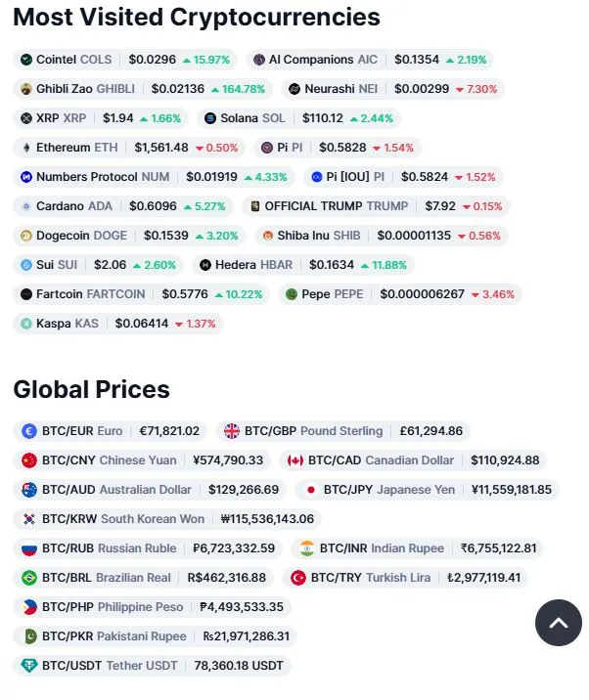Click the Cointel COLS coin icon
The image size is (589, 700).
[x=26, y=60]
